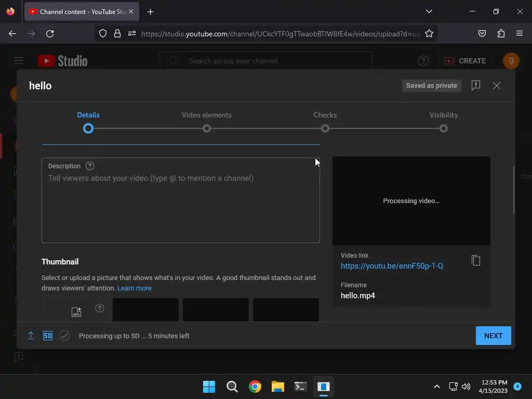Open the notification count badge
This screenshot has width=532, height=399.
pos(517,386)
